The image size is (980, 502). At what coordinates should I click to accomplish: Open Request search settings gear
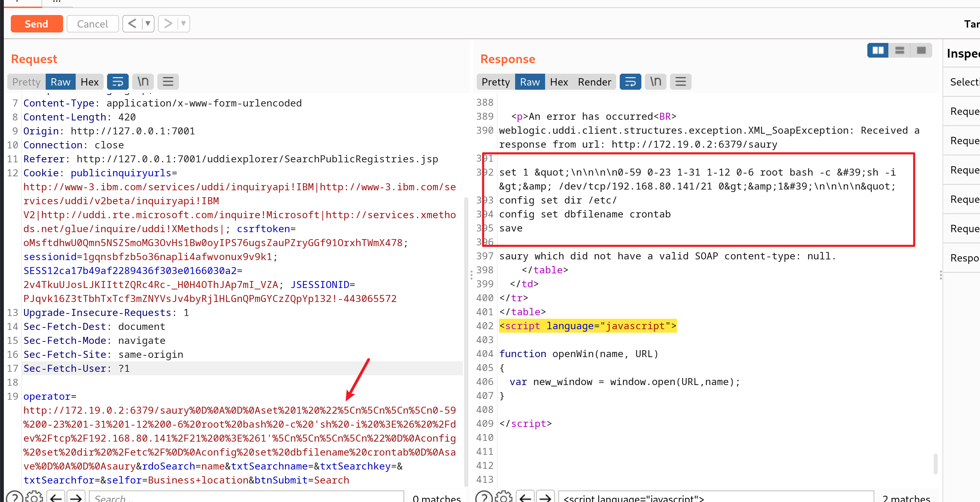click(x=35, y=497)
